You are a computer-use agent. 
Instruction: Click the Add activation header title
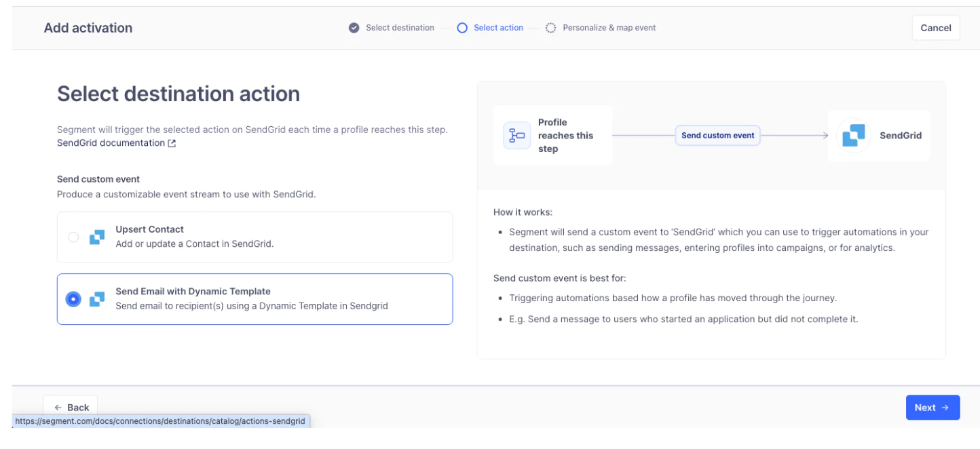coord(88,28)
